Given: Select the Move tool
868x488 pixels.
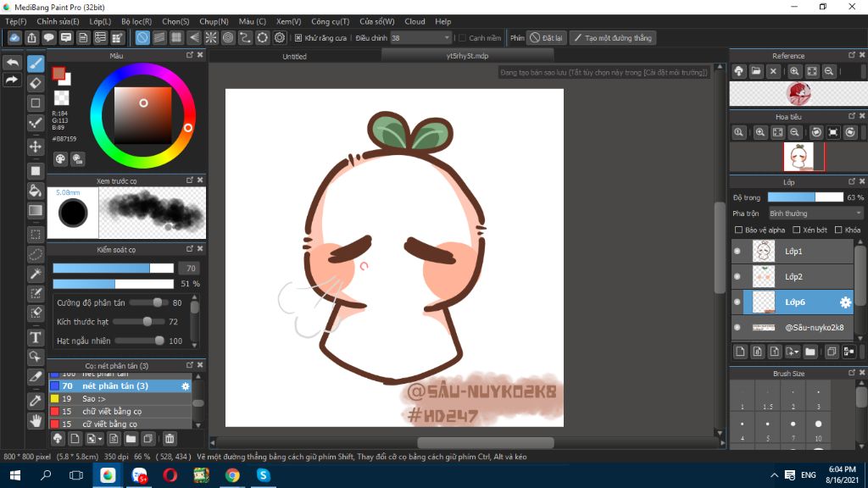Looking at the screenshot, I should click(x=36, y=147).
